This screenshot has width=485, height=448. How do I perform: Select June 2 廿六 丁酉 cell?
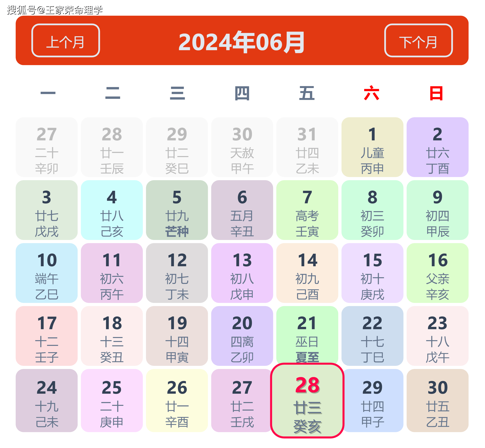[x=438, y=147]
